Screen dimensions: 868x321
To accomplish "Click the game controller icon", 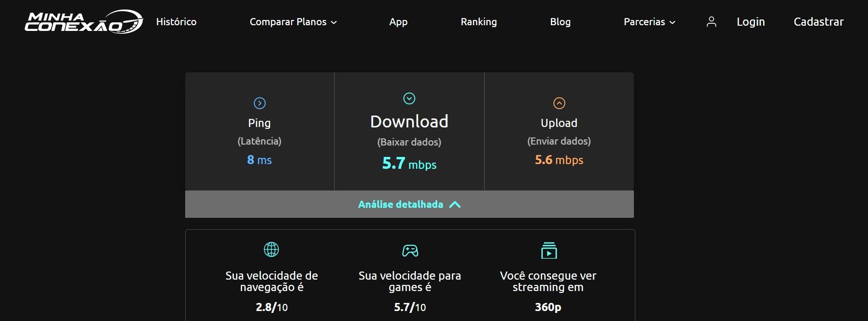I will [x=410, y=251].
